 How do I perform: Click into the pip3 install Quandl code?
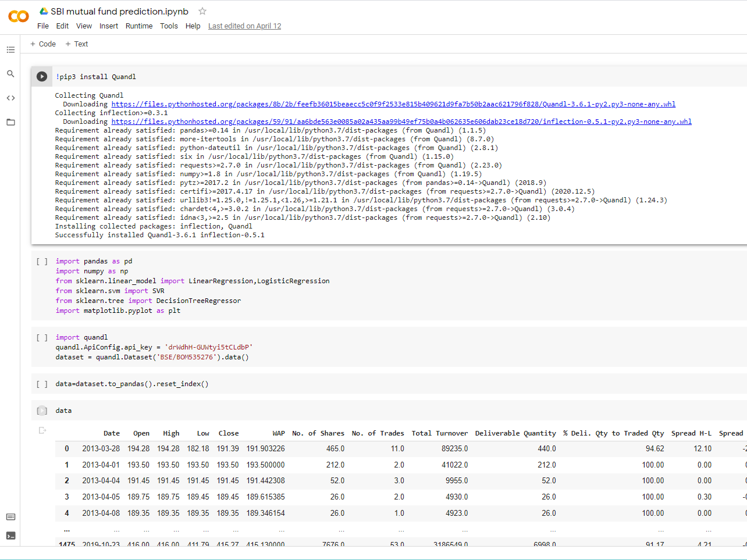[96, 77]
